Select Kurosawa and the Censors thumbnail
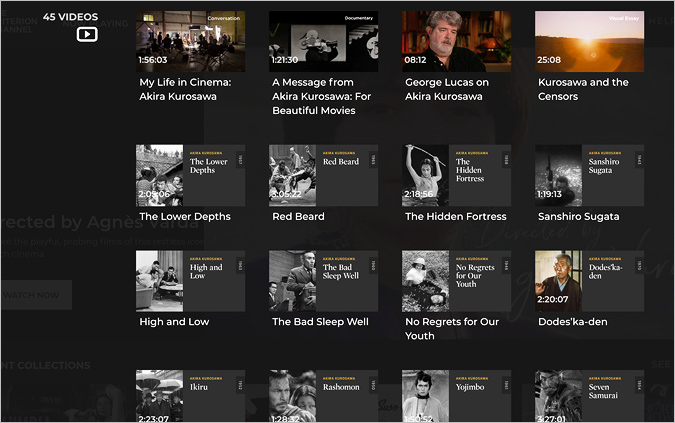Image resolution: width=675 pixels, height=423 pixels. [589, 41]
